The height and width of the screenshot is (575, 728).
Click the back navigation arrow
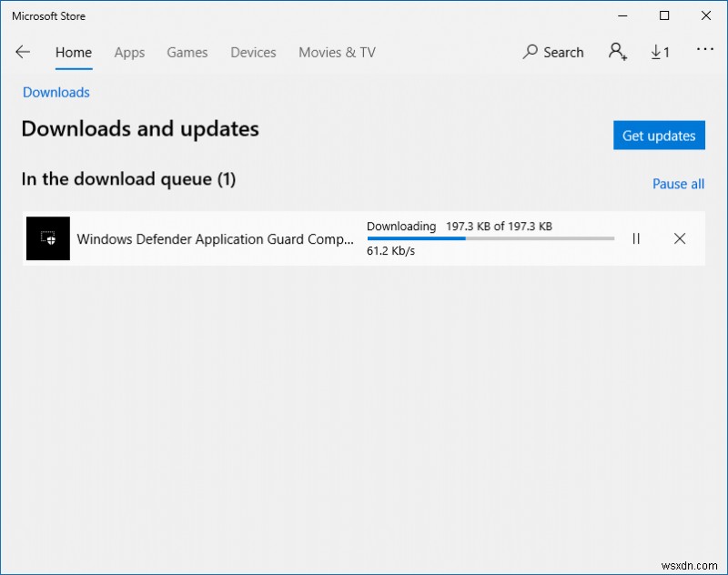22,52
